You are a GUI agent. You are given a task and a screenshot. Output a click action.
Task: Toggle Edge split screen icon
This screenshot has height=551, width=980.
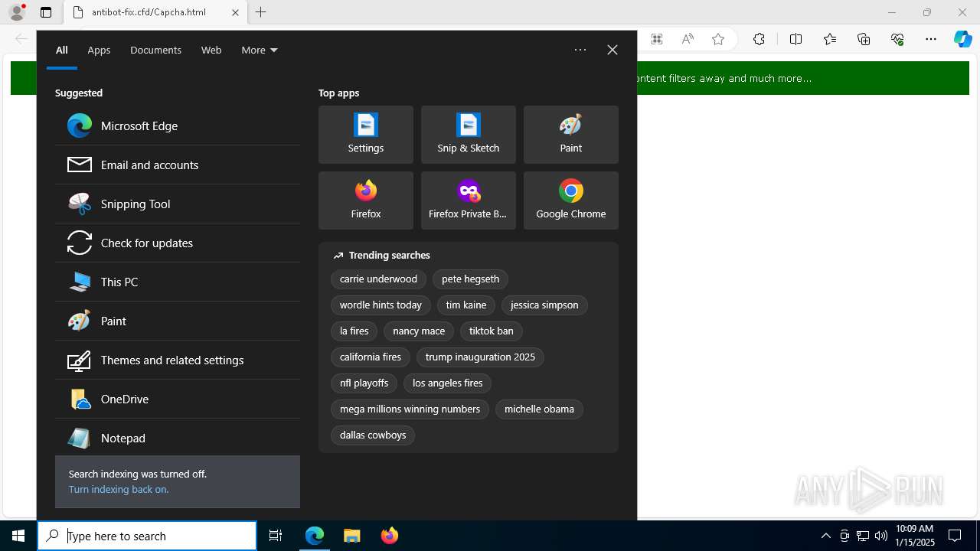point(795,39)
